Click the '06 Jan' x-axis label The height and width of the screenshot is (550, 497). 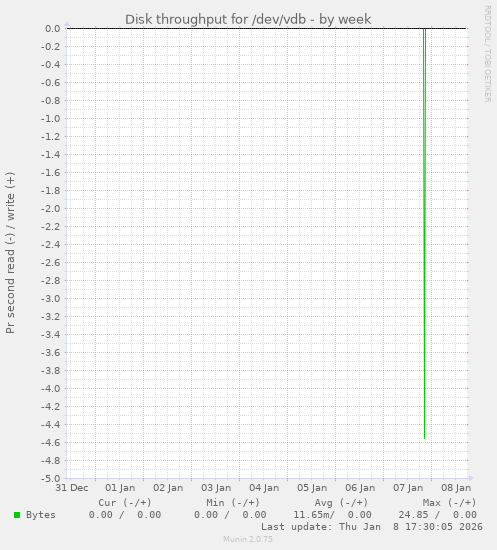pyautogui.click(x=360, y=488)
